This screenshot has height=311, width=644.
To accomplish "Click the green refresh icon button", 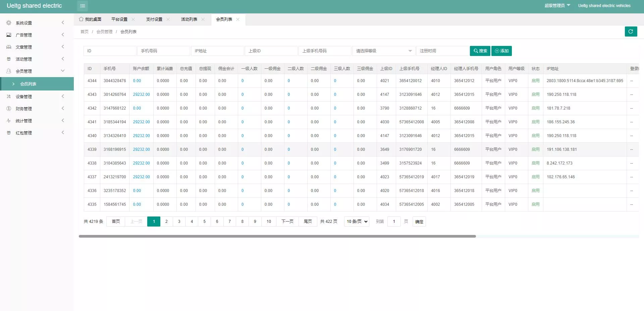I will 631,32.
